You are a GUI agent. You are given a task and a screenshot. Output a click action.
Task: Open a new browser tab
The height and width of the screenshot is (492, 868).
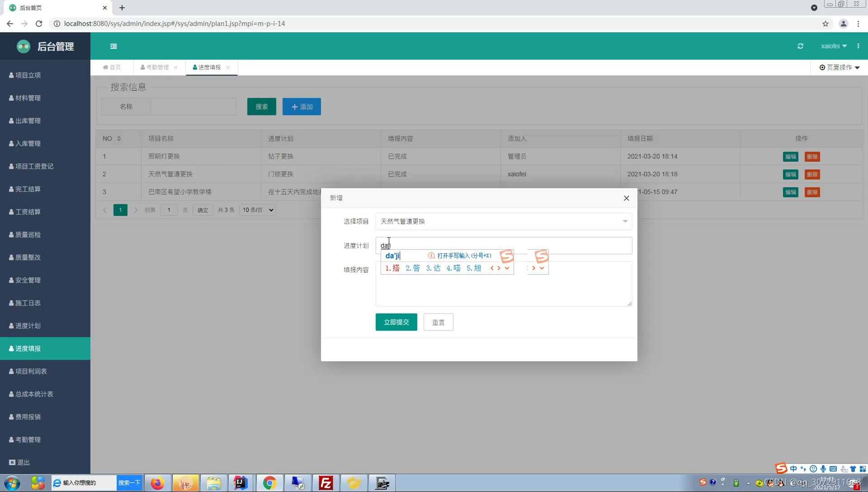point(122,8)
